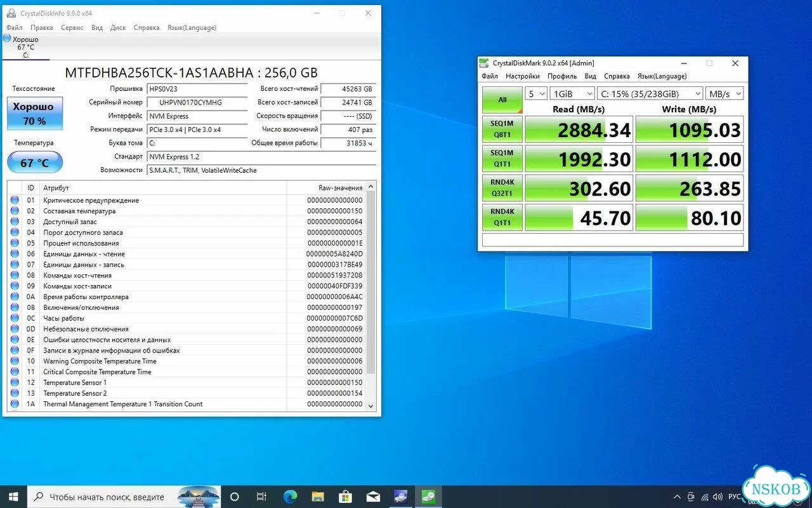This screenshot has height=508, width=812.
Task: Start all benchmarks with the All button
Action: [x=502, y=100]
